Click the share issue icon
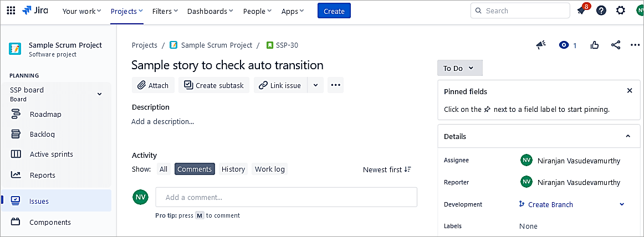Image resolution: width=644 pixels, height=237 pixels. tap(615, 45)
